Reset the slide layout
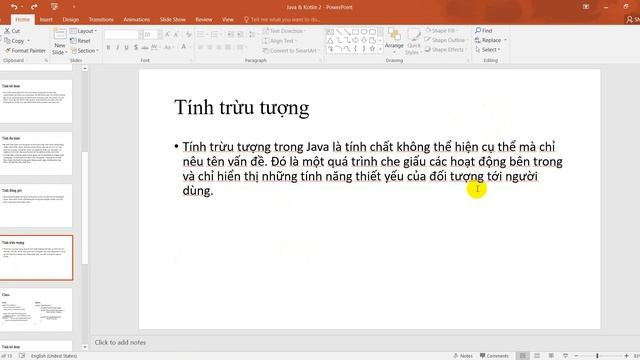 [x=80, y=41]
